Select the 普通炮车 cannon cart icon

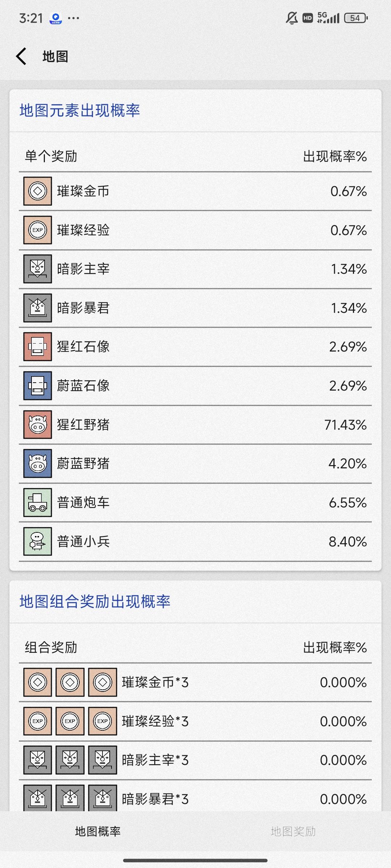click(38, 502)
